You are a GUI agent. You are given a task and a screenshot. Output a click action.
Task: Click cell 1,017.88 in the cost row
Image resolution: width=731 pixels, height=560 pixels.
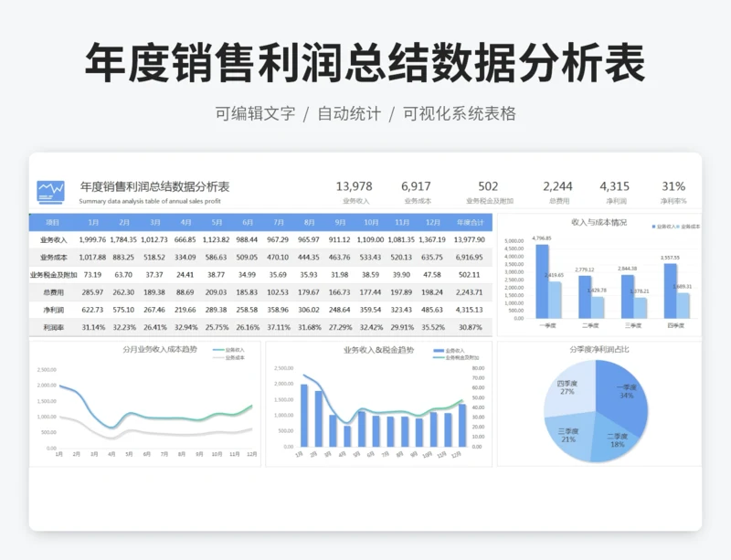[92, 258]
